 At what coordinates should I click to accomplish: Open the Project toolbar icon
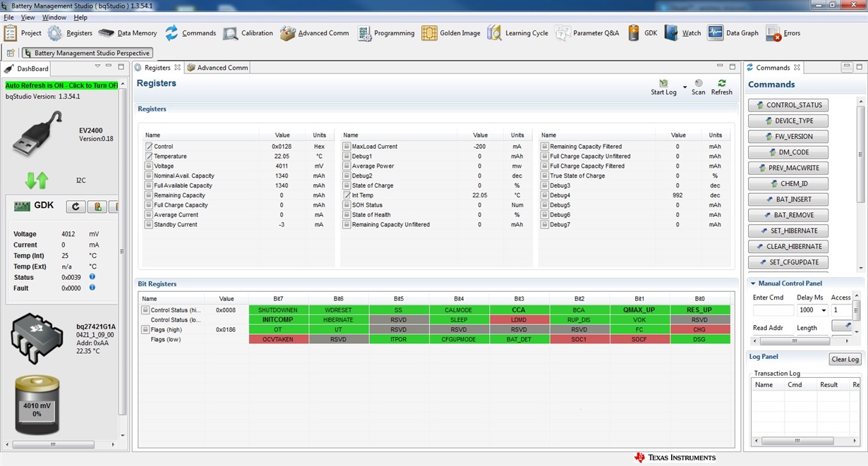pos(11,33)
